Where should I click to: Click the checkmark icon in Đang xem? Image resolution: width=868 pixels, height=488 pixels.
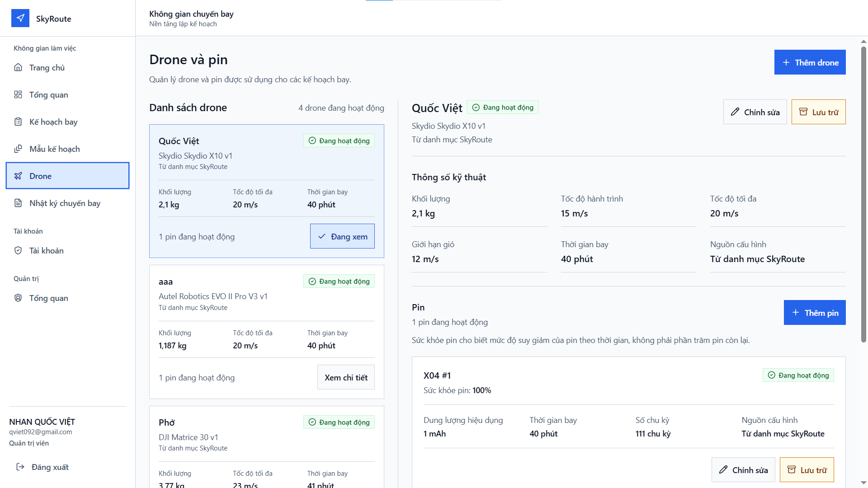tap(322, 236)
